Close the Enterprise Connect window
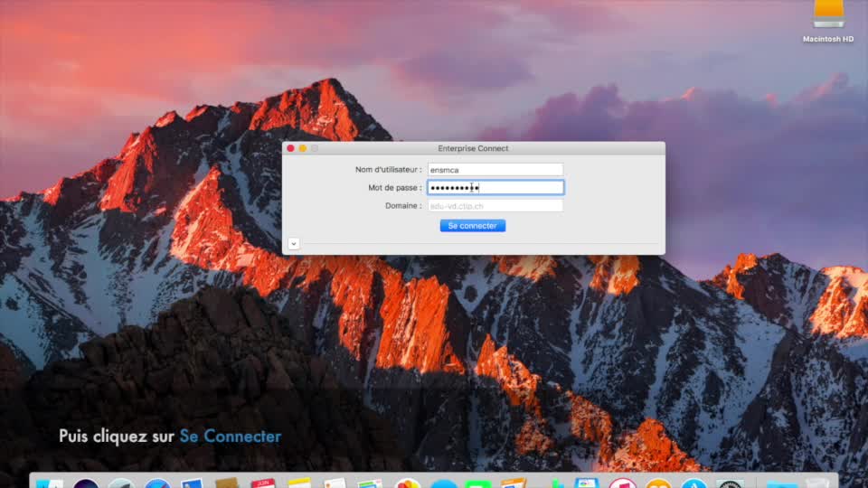868x488 pixels. 290,148
